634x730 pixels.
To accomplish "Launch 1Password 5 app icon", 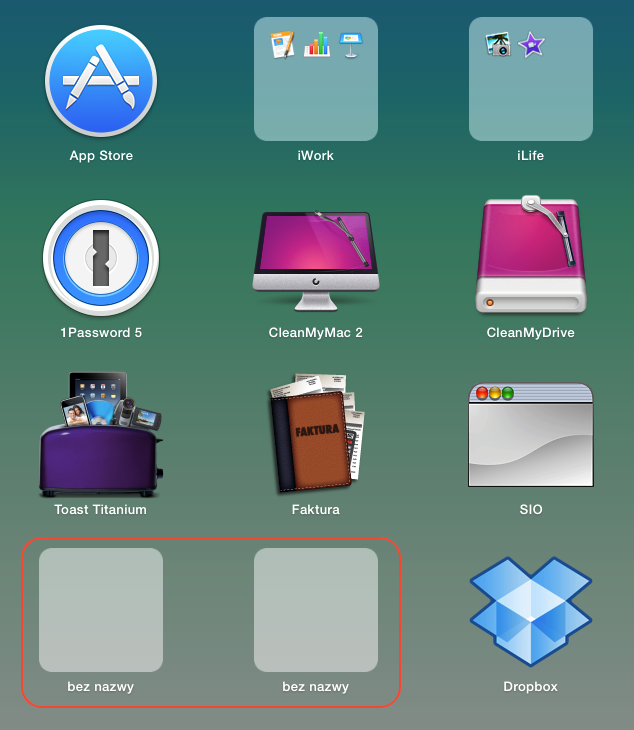I will pos(101,257).
